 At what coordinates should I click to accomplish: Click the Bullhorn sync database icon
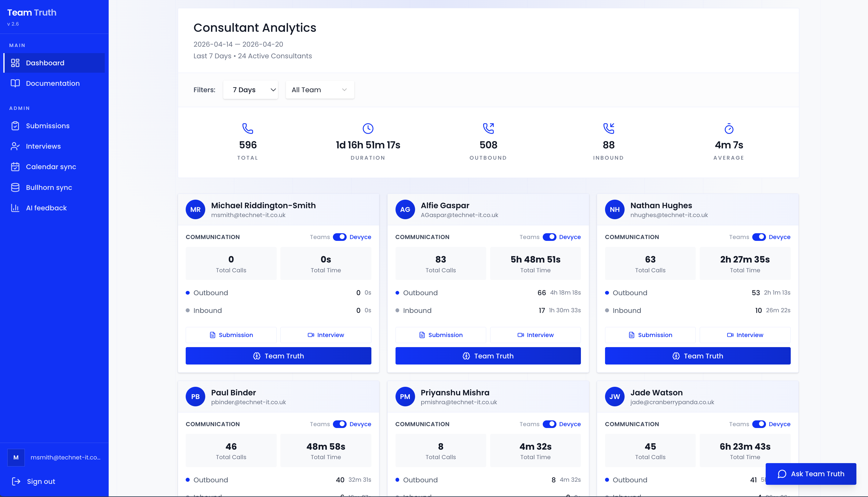tap(15, 187)
